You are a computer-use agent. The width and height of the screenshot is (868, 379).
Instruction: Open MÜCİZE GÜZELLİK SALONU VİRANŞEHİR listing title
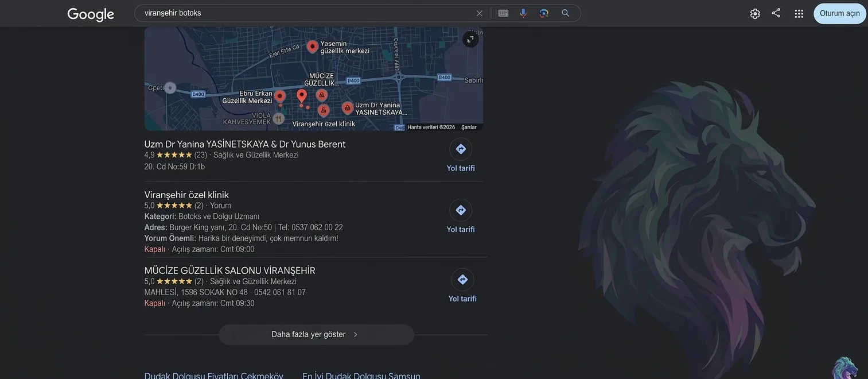coord(230,270)
